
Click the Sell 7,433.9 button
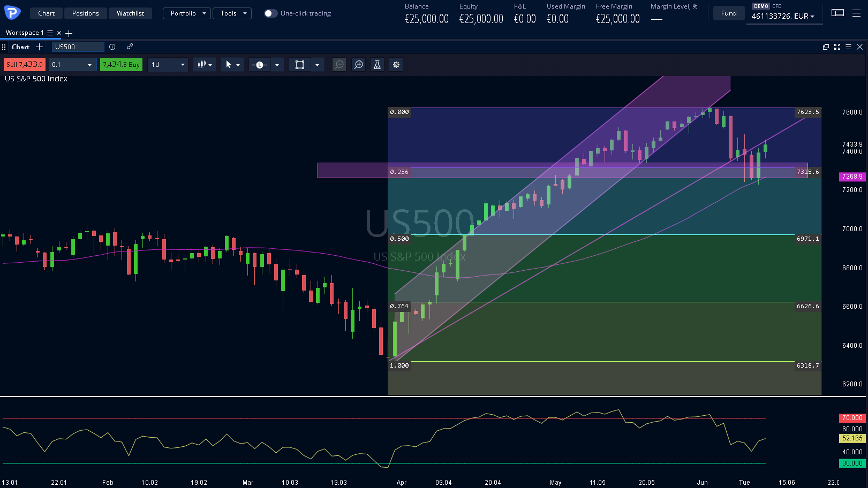25,65
